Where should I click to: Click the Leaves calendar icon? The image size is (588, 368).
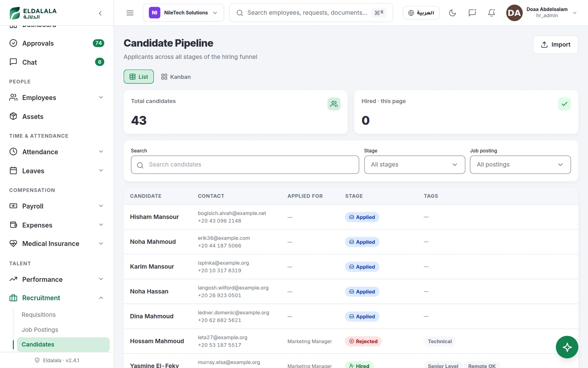pos(13,171)
